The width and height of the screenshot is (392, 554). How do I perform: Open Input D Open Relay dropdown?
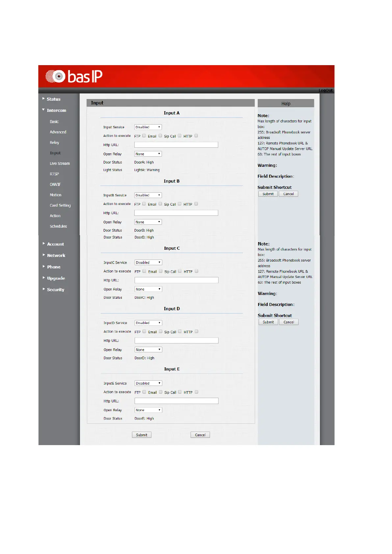[148, 350]
